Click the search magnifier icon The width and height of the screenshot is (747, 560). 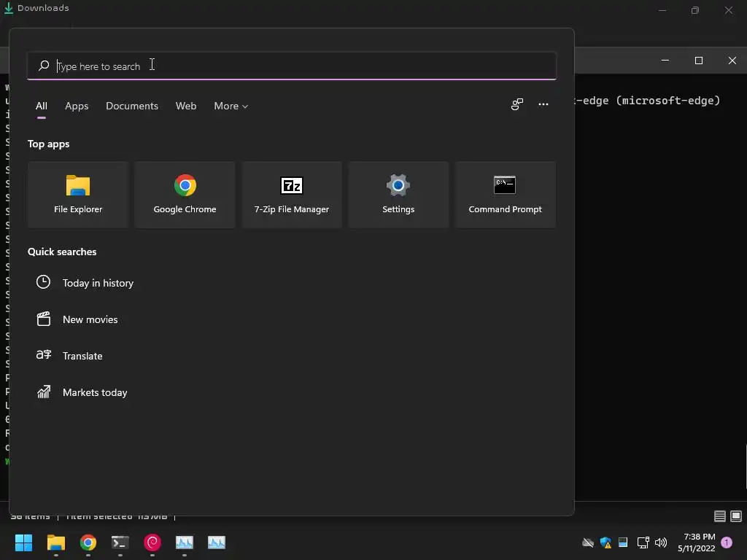pyautogui.click(x=44, y=66)
